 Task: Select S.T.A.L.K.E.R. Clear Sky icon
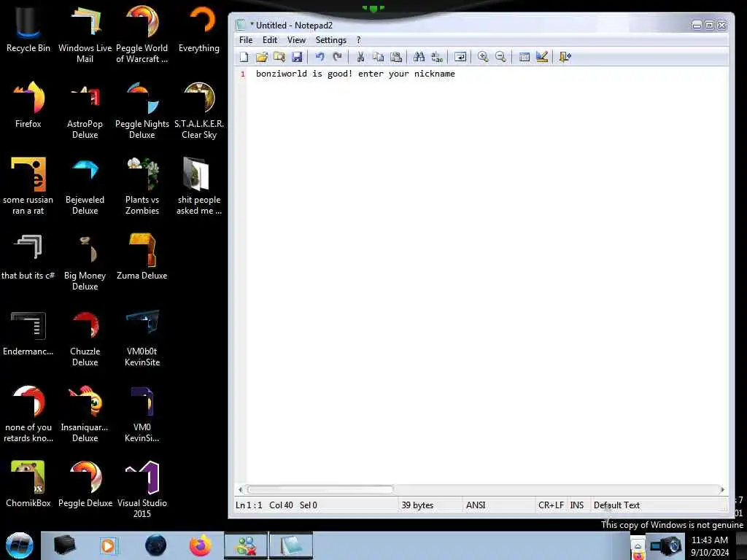coord(199,111)
